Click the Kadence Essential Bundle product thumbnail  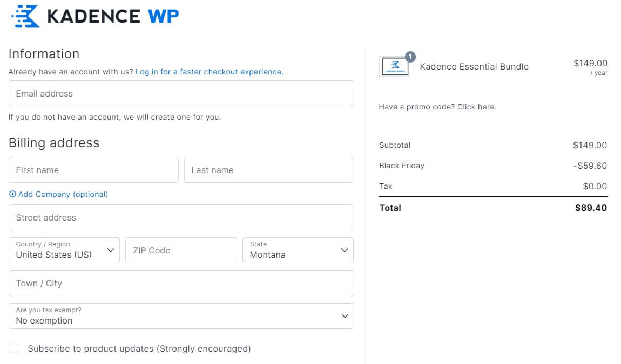point(395,67)
